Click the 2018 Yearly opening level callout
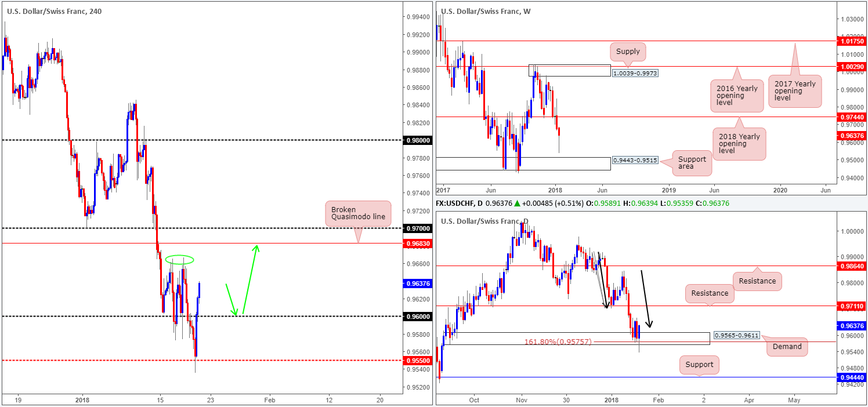The width and height of the screenshot is (868, 407). (x=740, y=144)
